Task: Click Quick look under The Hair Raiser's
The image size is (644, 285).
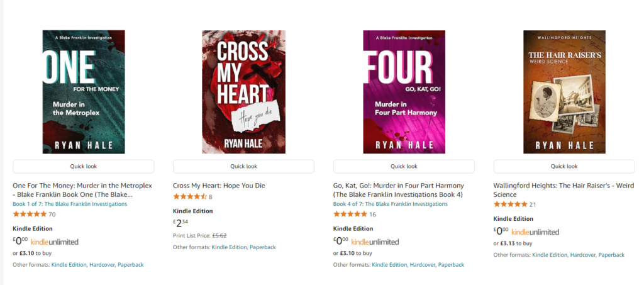Action: click(564, 166)
